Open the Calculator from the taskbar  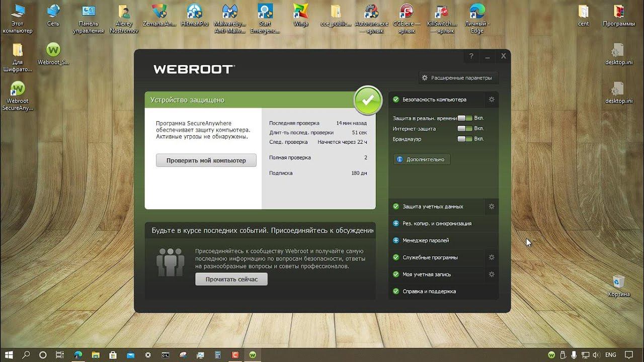click(x=218, y=355)
